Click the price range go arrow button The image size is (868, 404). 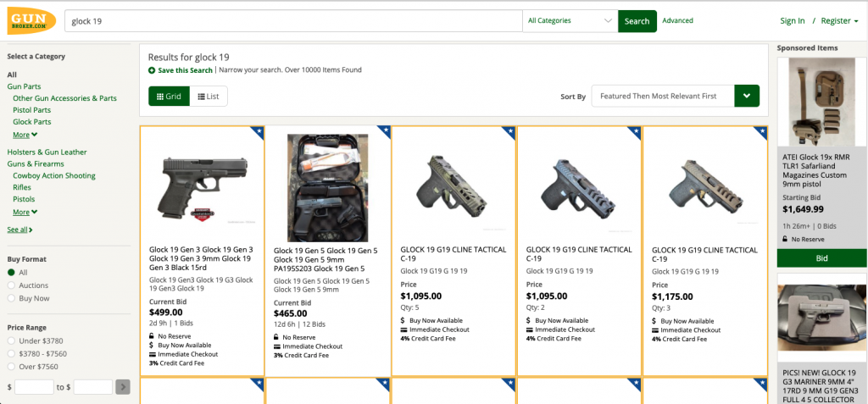[x=123, y=387]
